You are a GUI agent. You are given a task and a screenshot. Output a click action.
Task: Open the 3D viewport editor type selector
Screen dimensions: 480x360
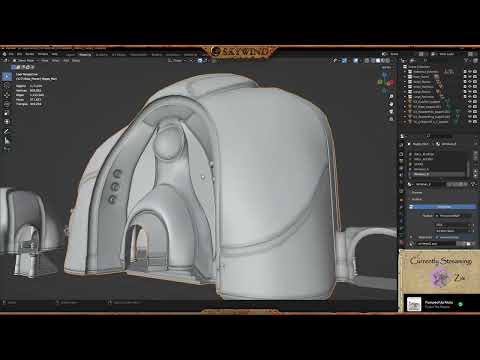point(5,61)
